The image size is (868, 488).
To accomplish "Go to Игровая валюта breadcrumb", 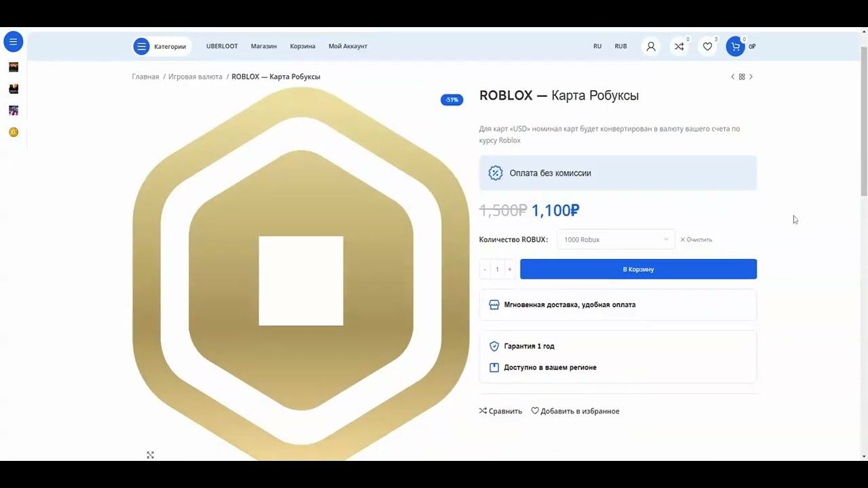I will [x=195, y=77].
